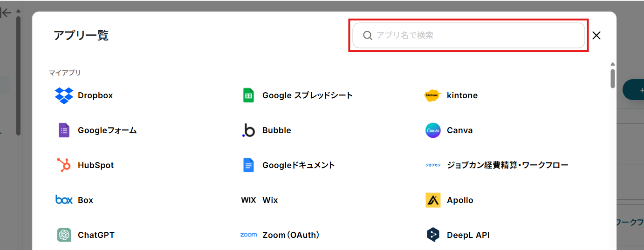
Task: Focus the アプリ名で検索 search field
Action: [468, 35]
